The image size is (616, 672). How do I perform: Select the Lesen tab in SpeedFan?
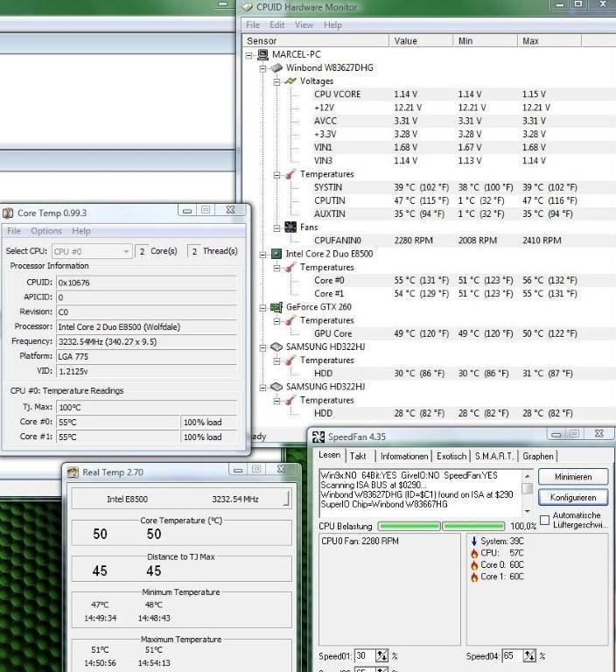pos(330,455)
